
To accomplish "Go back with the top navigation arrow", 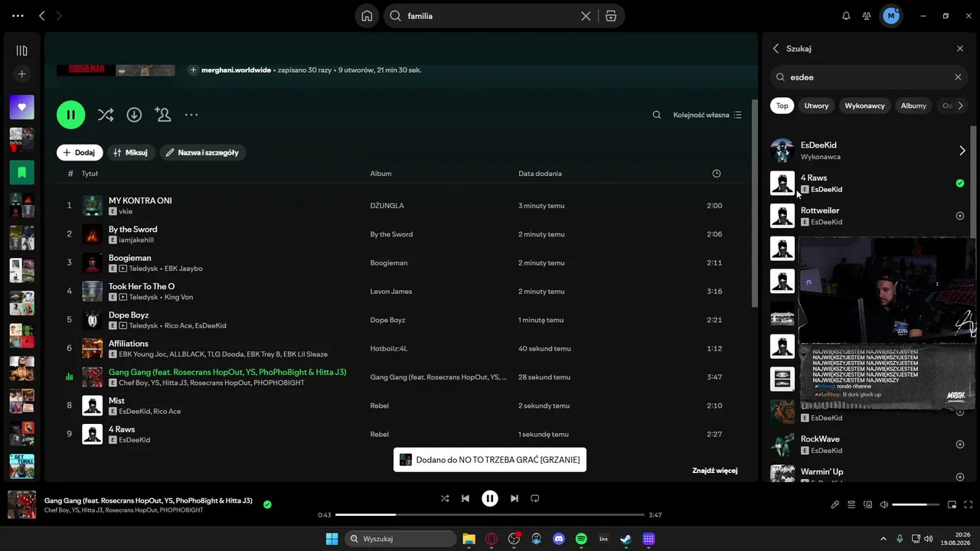I will click(42, 16).
